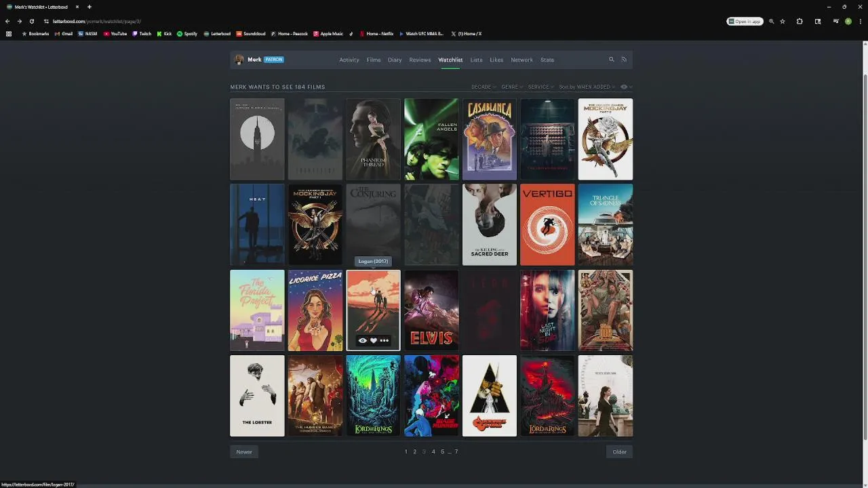Switch to the Reviews tab

point(420,60)
